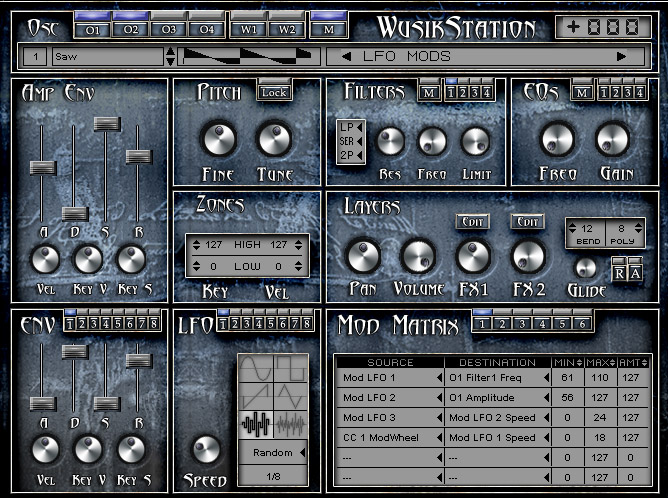
Task: Click the EQs Freq knob
Action: [557, 139]
